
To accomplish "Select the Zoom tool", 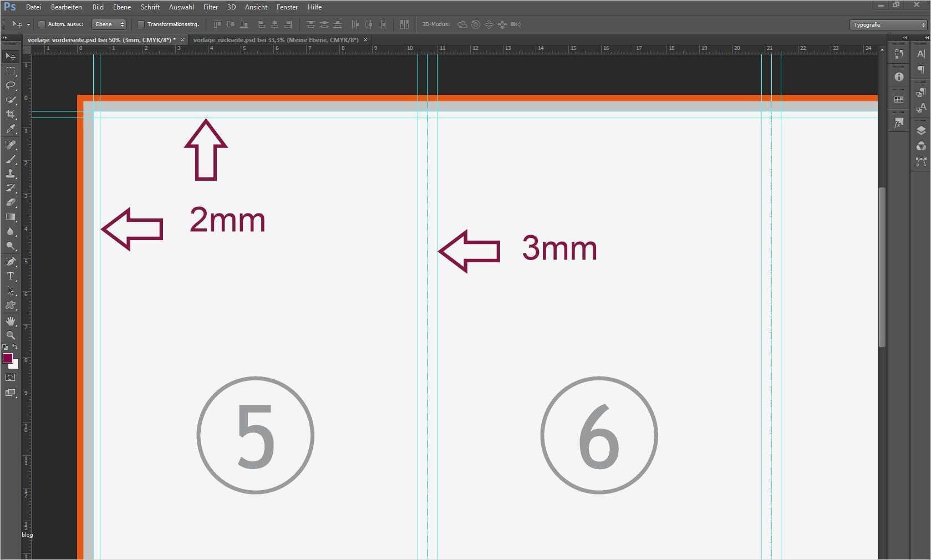I will tap(11, 335).
